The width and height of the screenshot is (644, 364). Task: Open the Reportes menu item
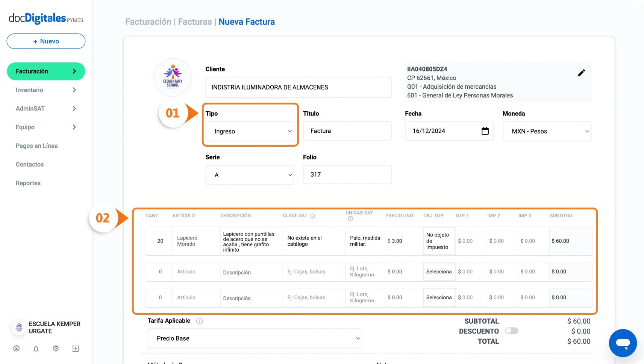point(28,183)
